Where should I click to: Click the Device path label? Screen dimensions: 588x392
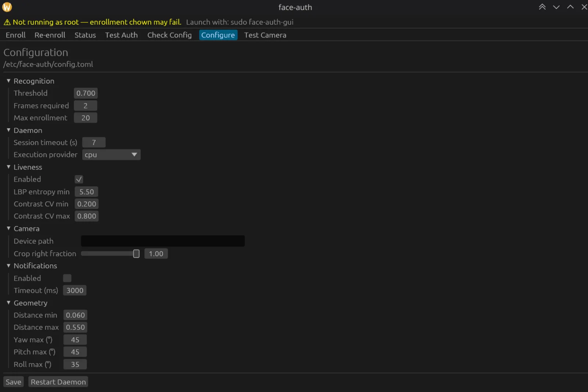33,241
